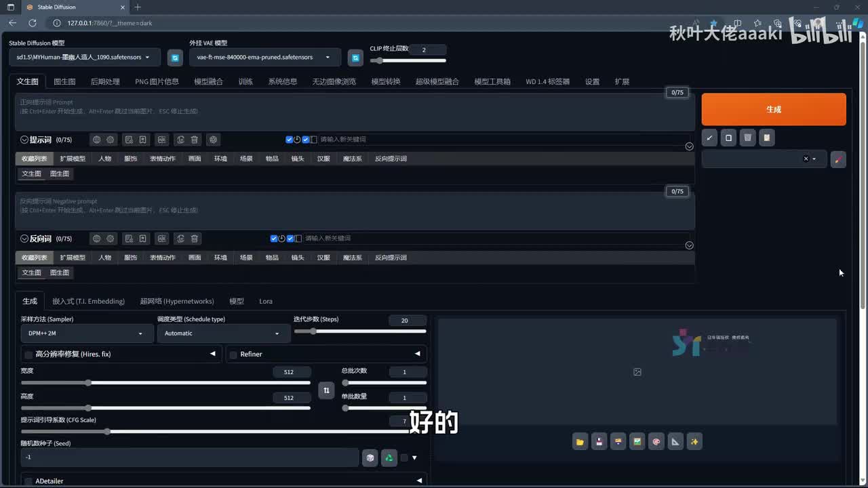Open the 设置 tab

click(x=592, y=81)
